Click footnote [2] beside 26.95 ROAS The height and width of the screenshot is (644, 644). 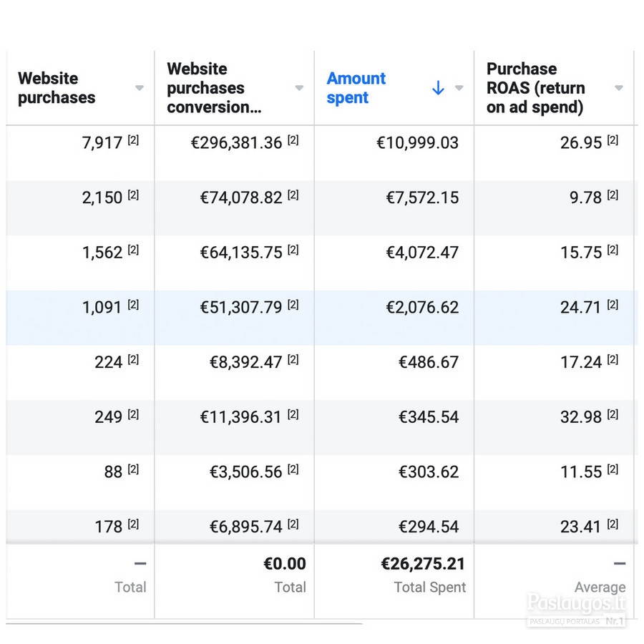click(x=613, y=140)
